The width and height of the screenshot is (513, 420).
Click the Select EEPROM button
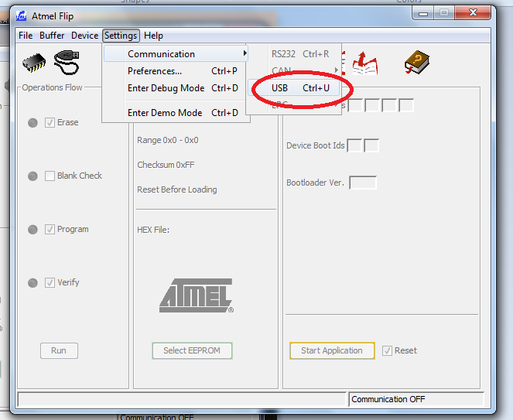click(192, 350)
